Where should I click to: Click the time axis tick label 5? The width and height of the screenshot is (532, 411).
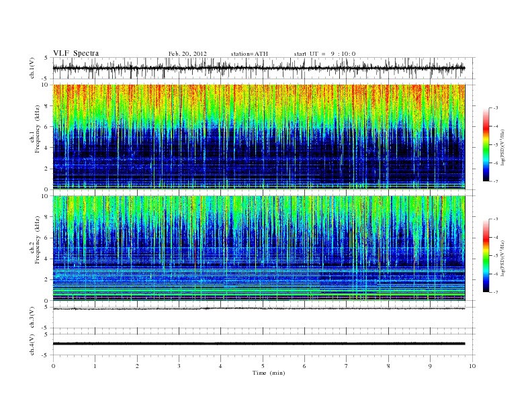[x=263, y=366]
